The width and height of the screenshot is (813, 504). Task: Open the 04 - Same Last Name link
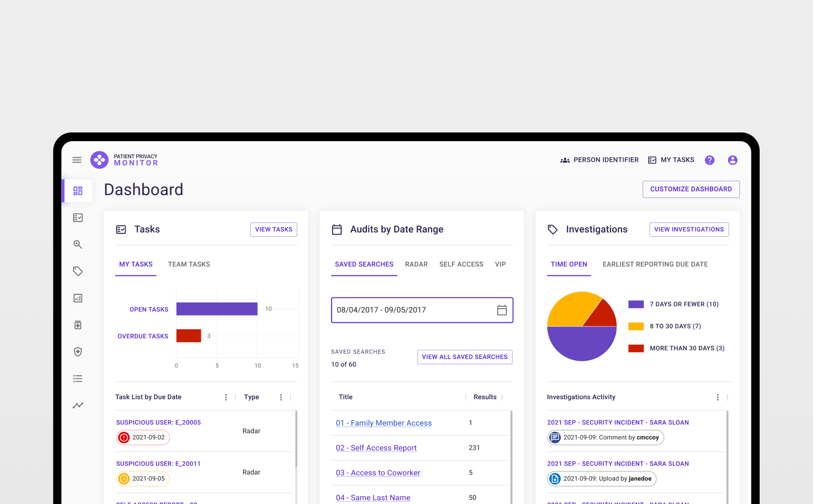point(373,498)
